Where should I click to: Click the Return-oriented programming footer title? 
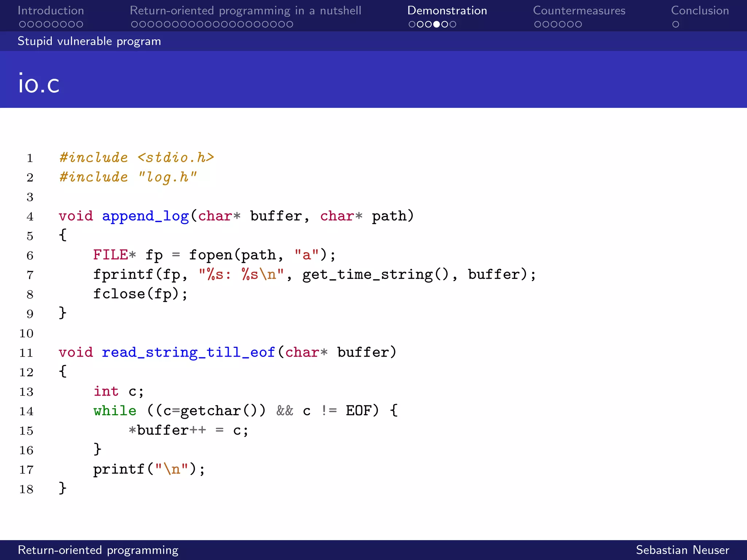tap(98, 550)
